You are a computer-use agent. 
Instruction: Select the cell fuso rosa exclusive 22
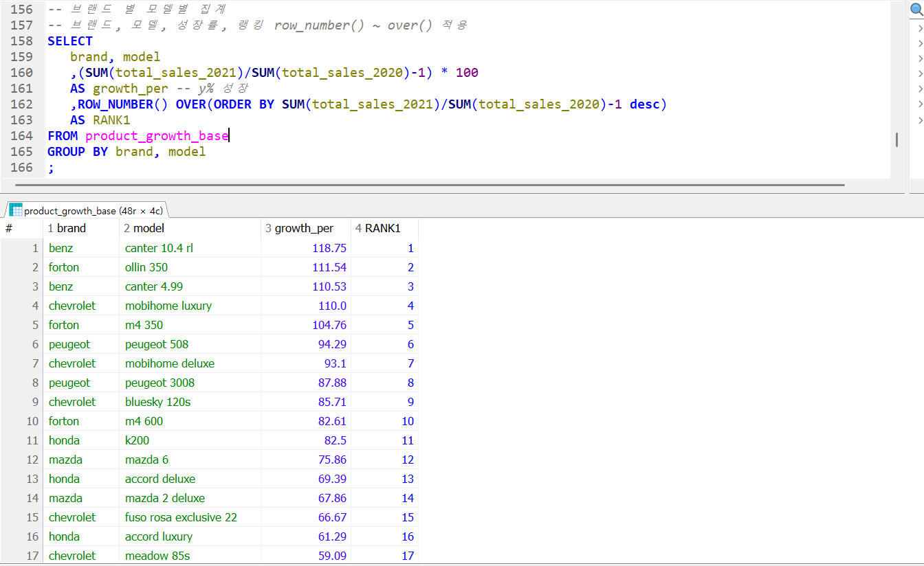(x=190, y=517)
